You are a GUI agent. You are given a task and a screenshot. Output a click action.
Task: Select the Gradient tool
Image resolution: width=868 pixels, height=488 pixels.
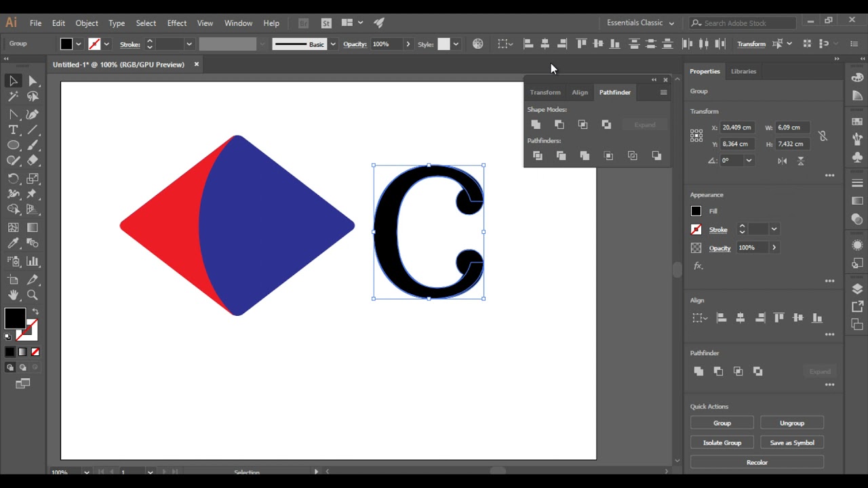(x=33, y=228)
